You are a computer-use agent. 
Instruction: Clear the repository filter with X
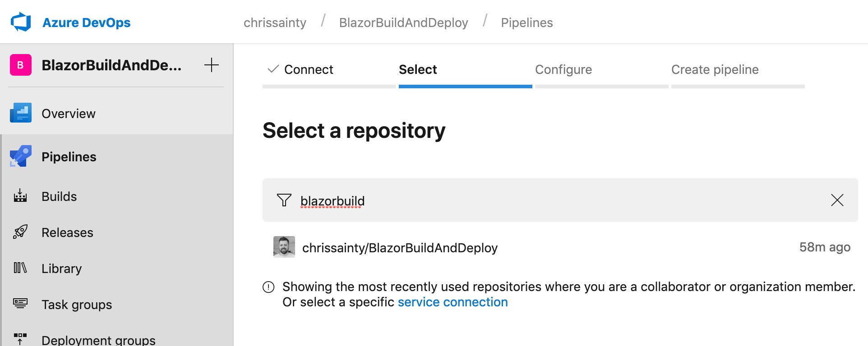coord(837,200)
